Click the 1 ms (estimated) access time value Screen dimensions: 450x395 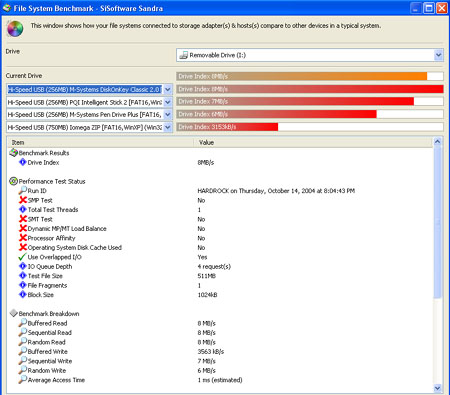220,380
